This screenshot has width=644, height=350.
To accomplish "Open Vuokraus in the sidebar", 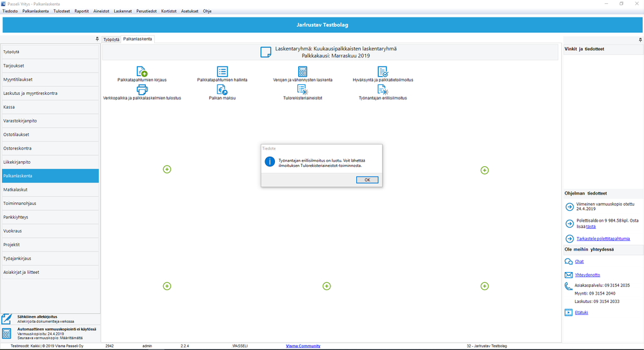I will pyautogui.click(x=50, y=231).
